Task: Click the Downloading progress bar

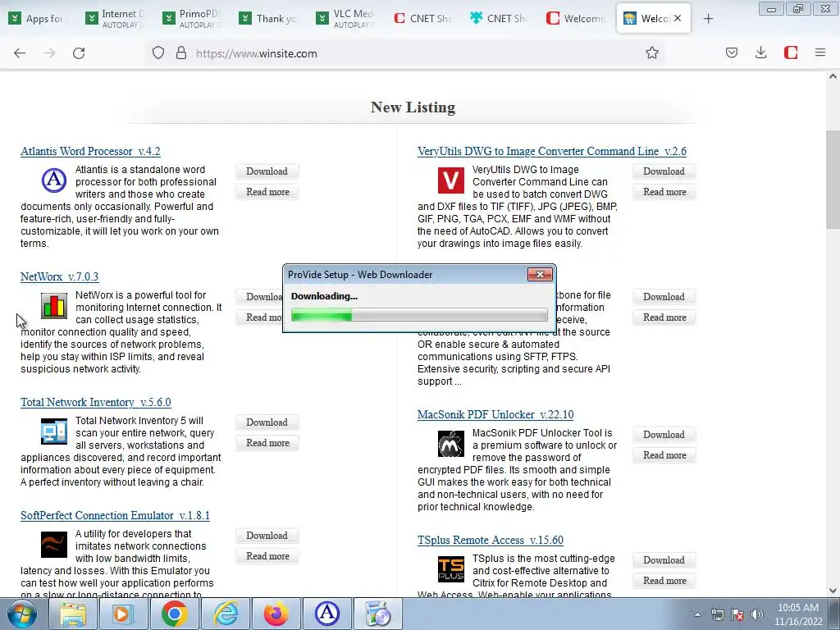Action: tap(419, 315)
